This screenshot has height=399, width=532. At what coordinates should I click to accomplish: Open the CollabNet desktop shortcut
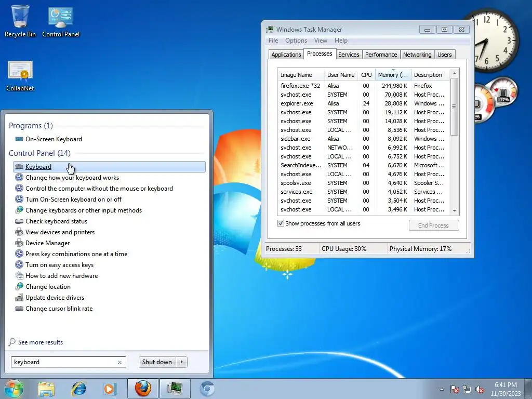tap(20, 76)
